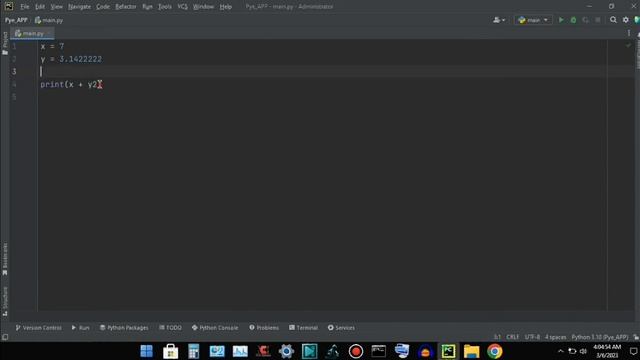This screenshot has height=360, width=640.
Task: Click the Stop process square icon
Action: coord(598,20)
